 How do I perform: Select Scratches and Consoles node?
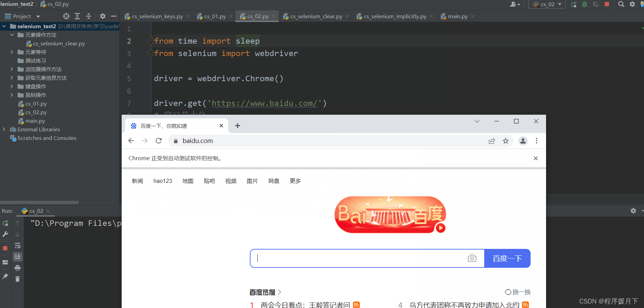[43, 138]
